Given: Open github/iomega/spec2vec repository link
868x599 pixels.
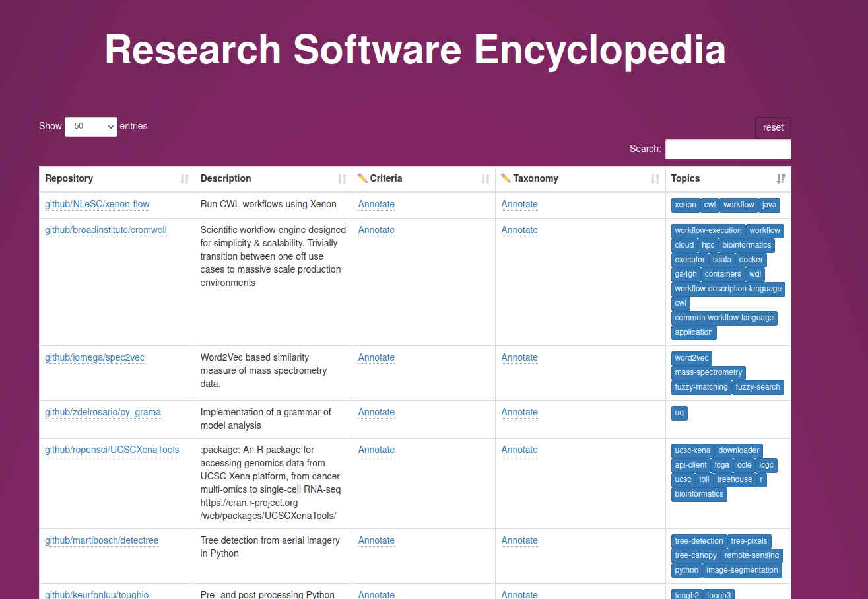Looking at the screenshot, I should click(x=94, y=357).
